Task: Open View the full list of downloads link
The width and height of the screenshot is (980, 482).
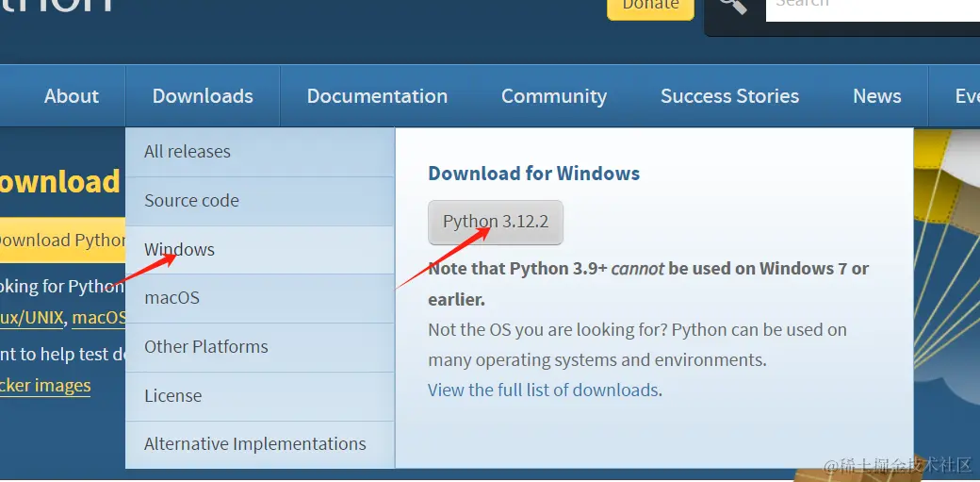Action: pos(543,390)
